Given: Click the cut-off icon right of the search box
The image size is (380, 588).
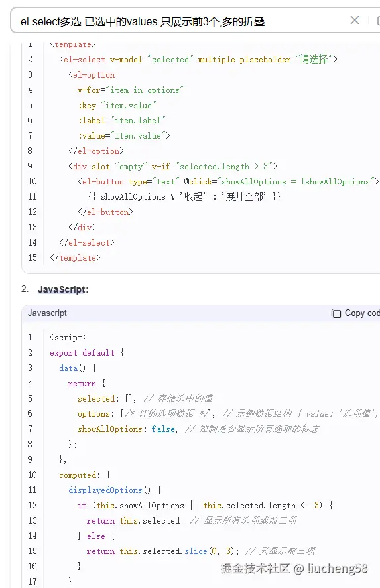Looking at the screenshot, I should [x=378, y=21].
